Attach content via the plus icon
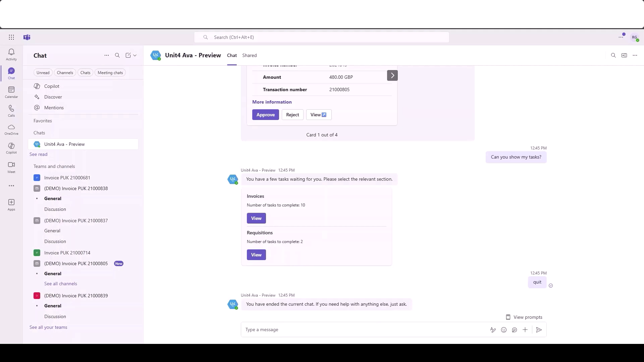The width and height of the screenshot is (644, 362). coord(525,330)
